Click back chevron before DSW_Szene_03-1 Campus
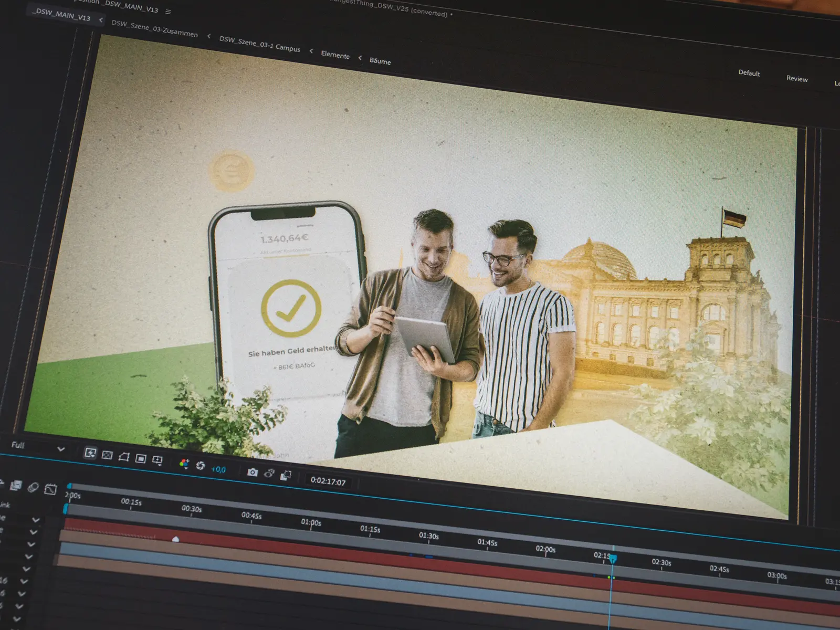Viewport: 840px width, 630px height. coord(209,36)
